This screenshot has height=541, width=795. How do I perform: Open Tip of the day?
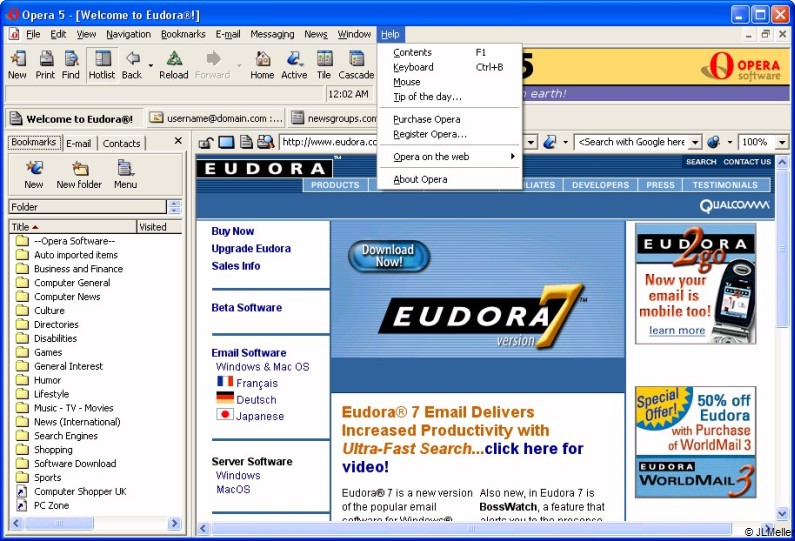coord(450,96)
